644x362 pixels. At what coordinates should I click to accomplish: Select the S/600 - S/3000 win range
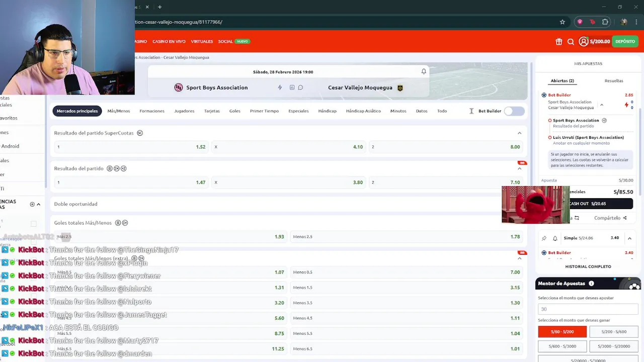(562, 346)
